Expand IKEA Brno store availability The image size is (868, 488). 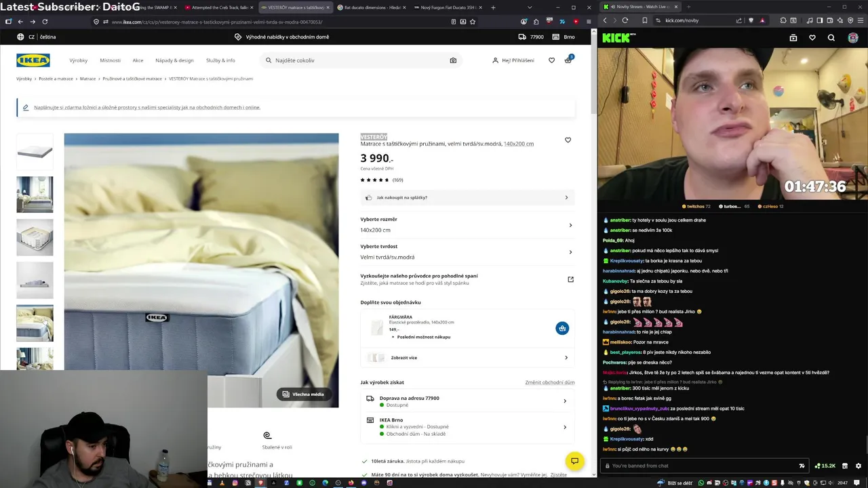(x=467, y=427)
